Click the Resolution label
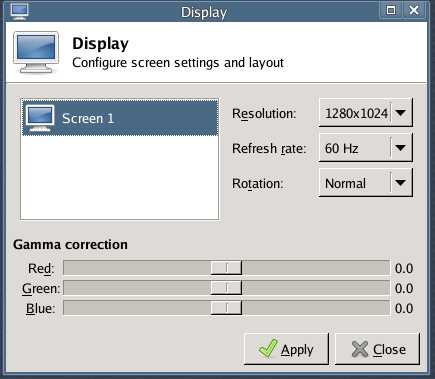The width and height of the screenshot is (435, 379). 264,114
